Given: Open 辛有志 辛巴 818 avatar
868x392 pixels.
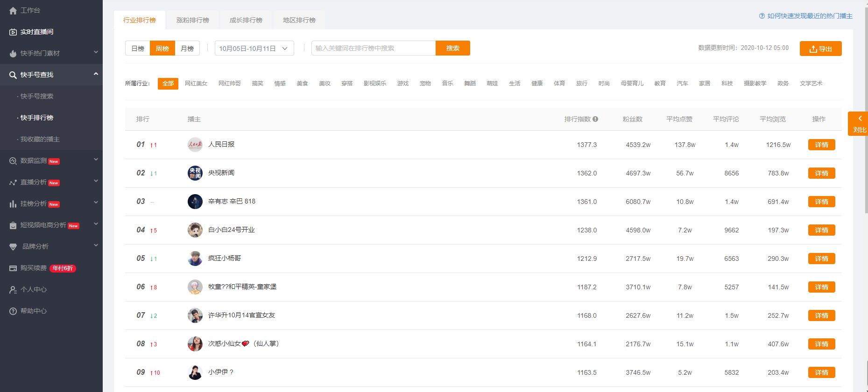Looking at the screenshot, I should [195, 202].
